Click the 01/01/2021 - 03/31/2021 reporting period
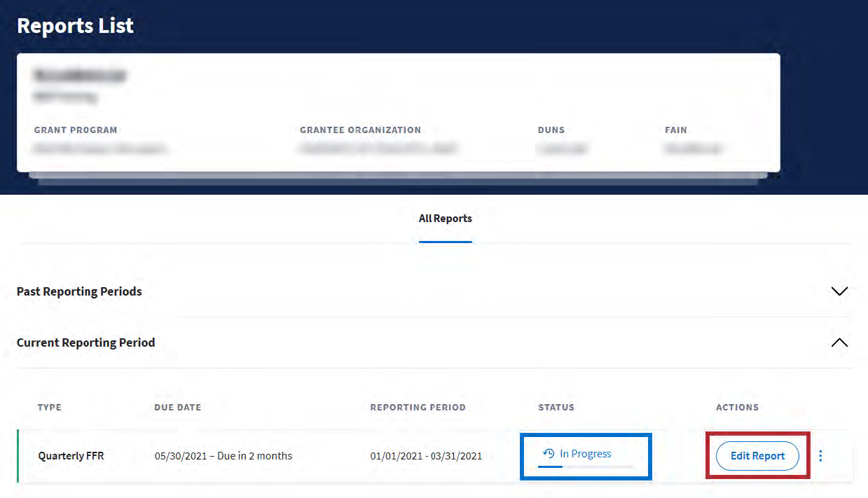This screenshot has height=498, width=868. (x=426, y=456)
